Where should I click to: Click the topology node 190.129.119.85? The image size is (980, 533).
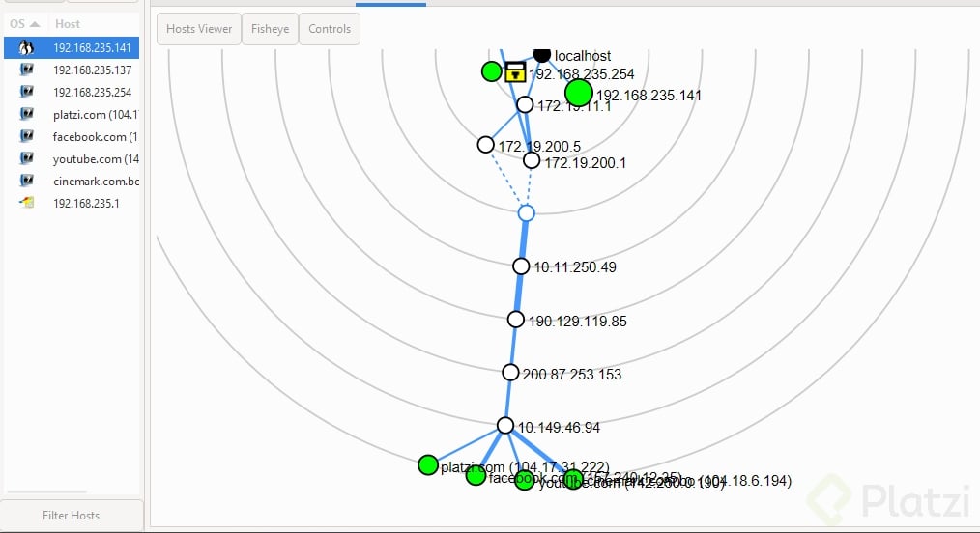click(x=516, y=320)
